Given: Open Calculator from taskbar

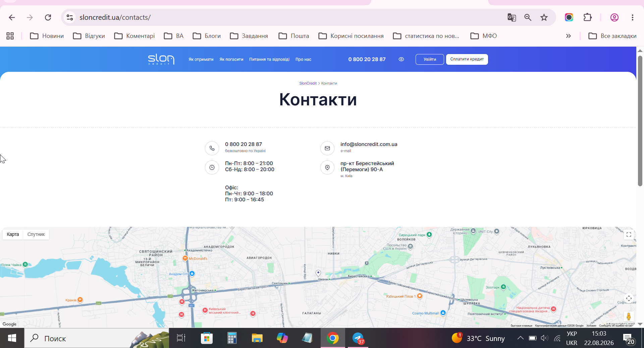Looking at the screenshot, I should tap(232, 338).
